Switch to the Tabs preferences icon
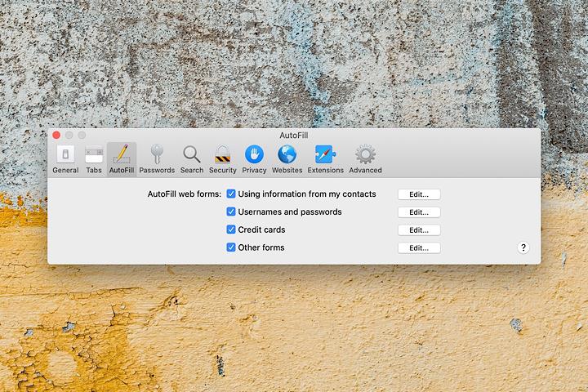 point(94,158)
